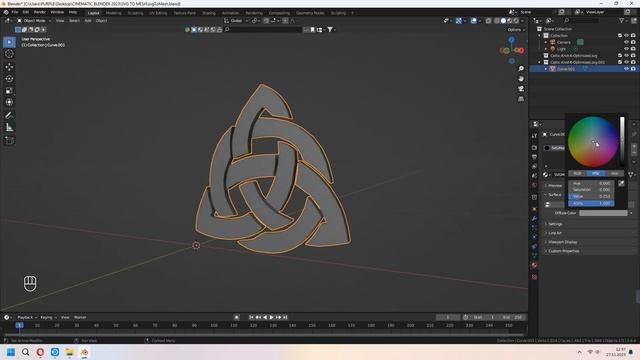Image resolution: width=640 pixels, height=360 pixels.
Task: Hide the Camera using its eye icon
Action: click(x=626, y=42)
